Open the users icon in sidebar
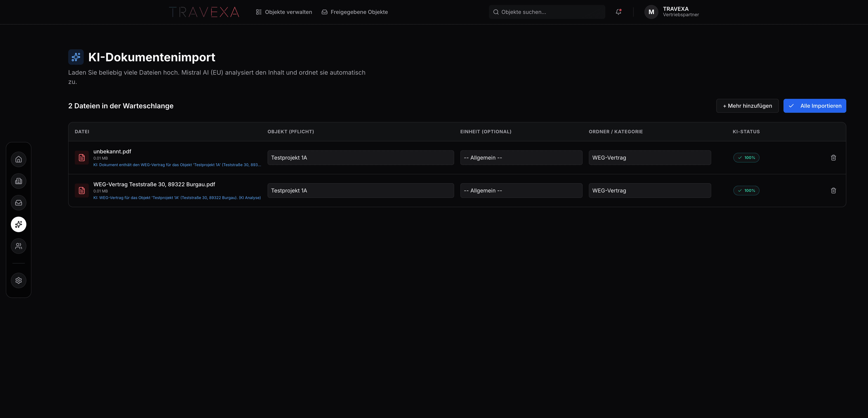Viewport: 868px width, 418px height. [19, 246]
